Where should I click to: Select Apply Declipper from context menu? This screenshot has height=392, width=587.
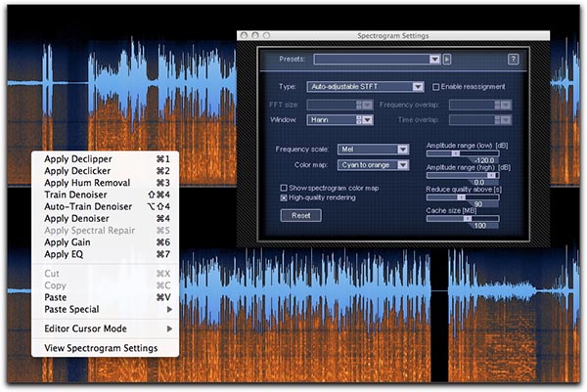coord(106,159)
